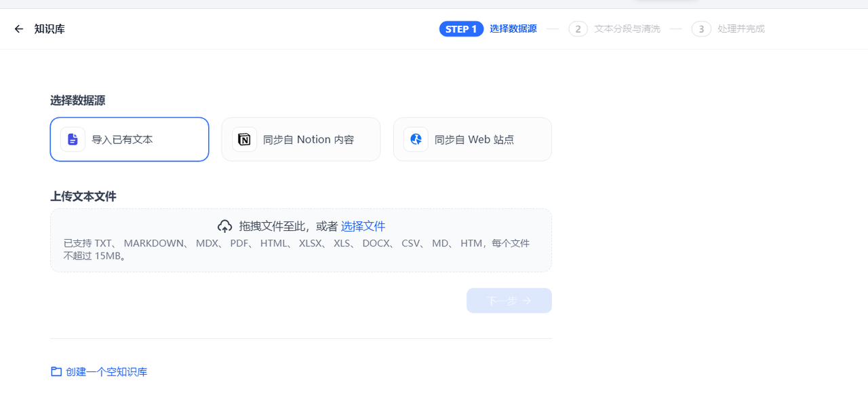The height and width of the screenshot is (406, 868).
Task: Click the back arrow beside 知识库
Action: (19, 29)
